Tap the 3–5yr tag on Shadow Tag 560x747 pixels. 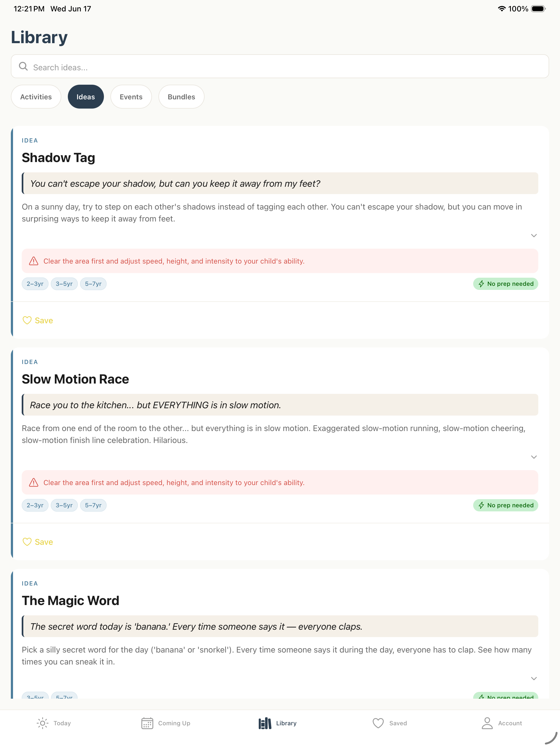[x=64, y=284]
